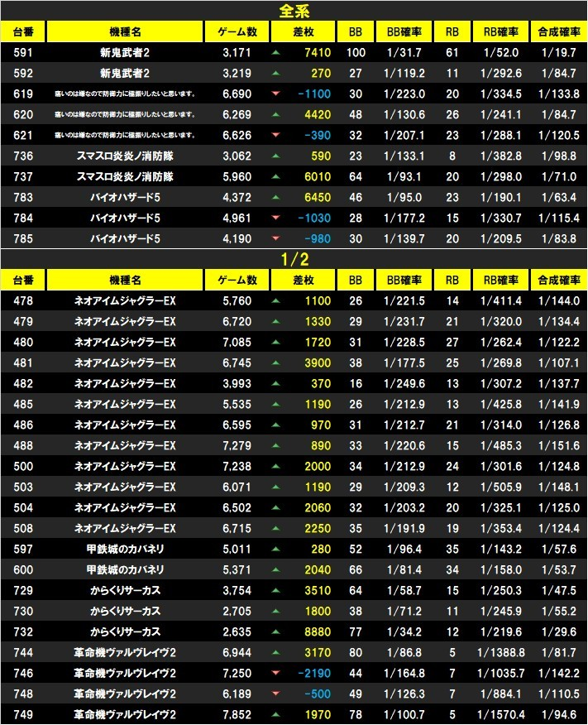Viewport: 588px width, 725px height.
Task: Click the -2190 value in row 746
Action: tap(314, 673)
